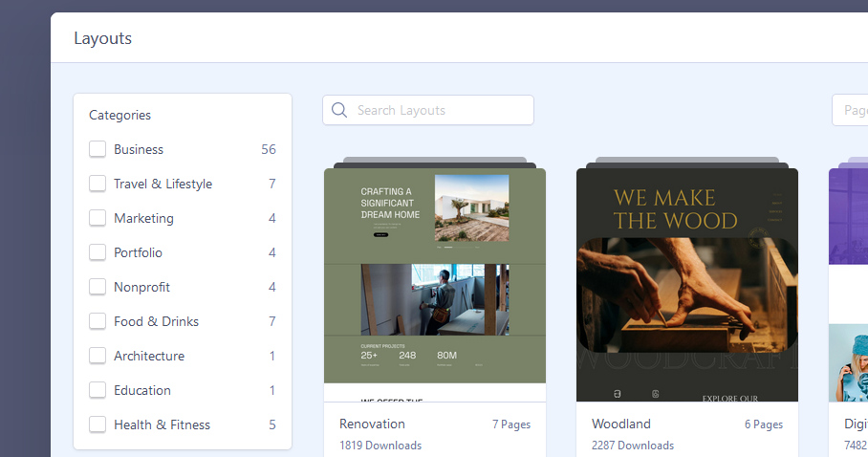Open the Woodland layout thumbnail

[x=687, y=284]
